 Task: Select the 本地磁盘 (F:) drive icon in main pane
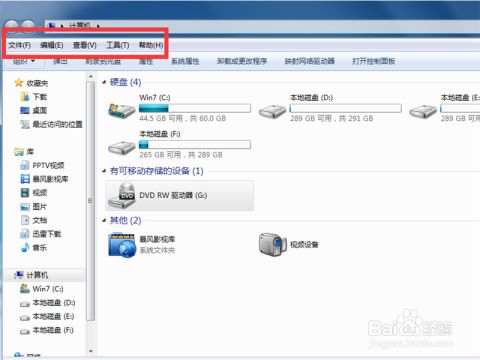[x=121, y=148]
